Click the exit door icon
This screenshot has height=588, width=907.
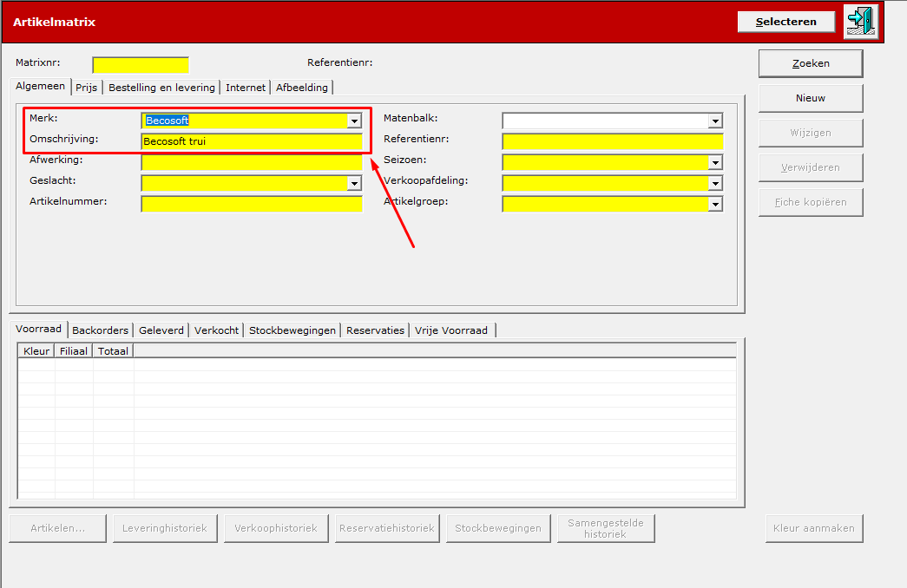coord(861,22)
